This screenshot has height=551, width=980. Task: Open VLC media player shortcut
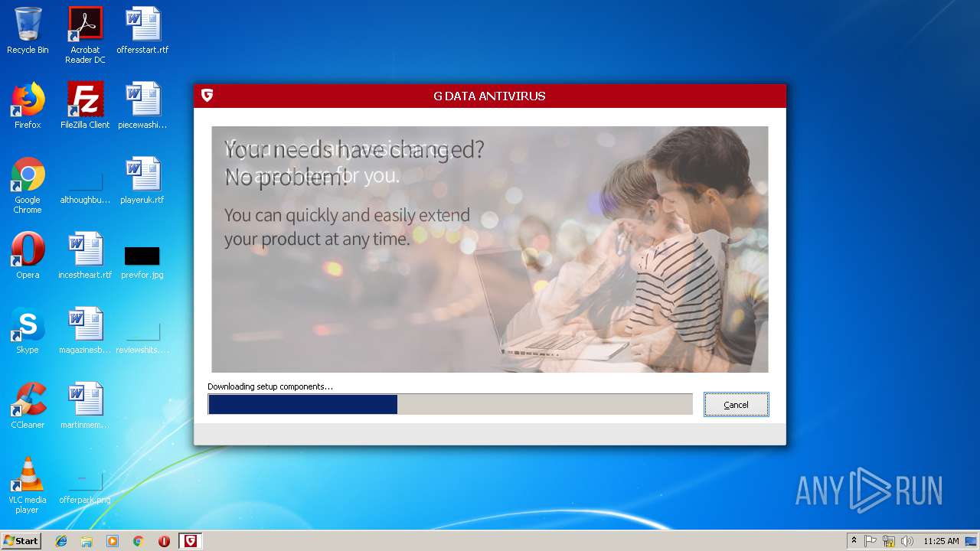28,485
